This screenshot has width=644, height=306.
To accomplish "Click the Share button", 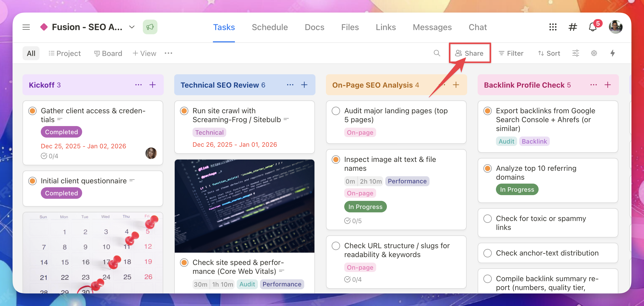I will pos(470,53).
